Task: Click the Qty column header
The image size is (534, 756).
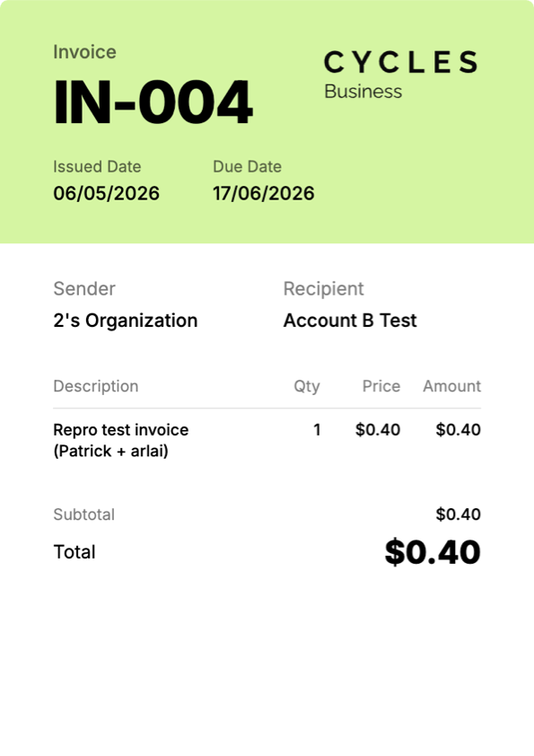Action: click(307, 386)
